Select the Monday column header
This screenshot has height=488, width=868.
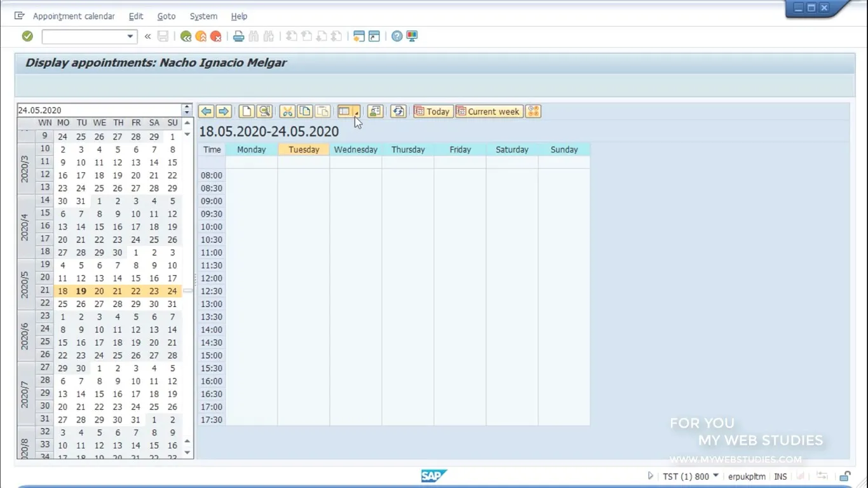[x=252, y=149]
